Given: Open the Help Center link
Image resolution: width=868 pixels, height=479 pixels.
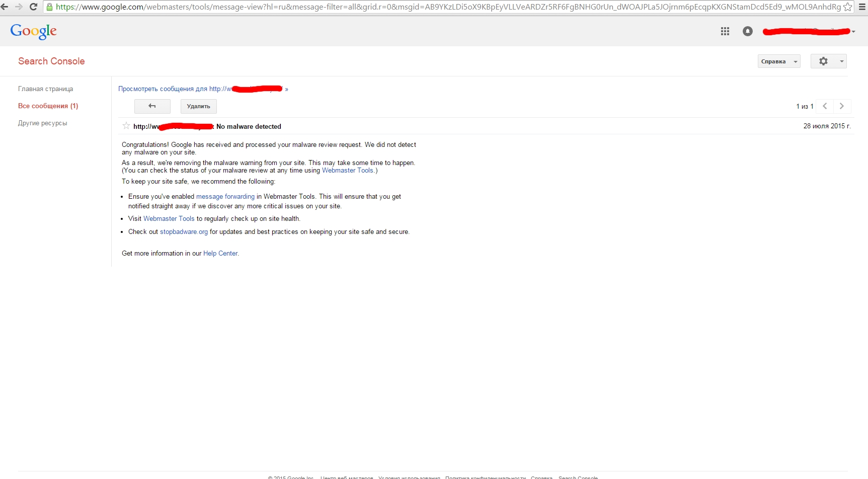Looking at the screenshot, I should [x=220, y=254].
